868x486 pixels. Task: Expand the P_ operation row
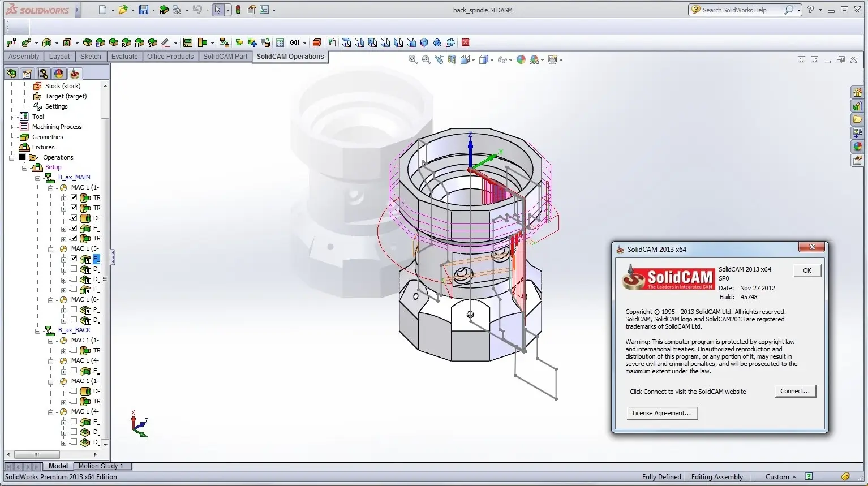click(63, 311)
